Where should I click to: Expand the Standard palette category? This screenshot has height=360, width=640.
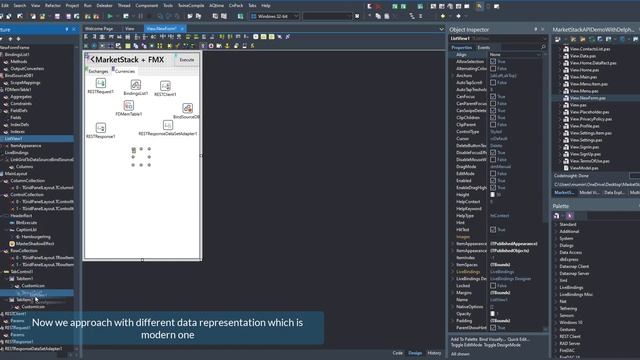tap(556, 224)
